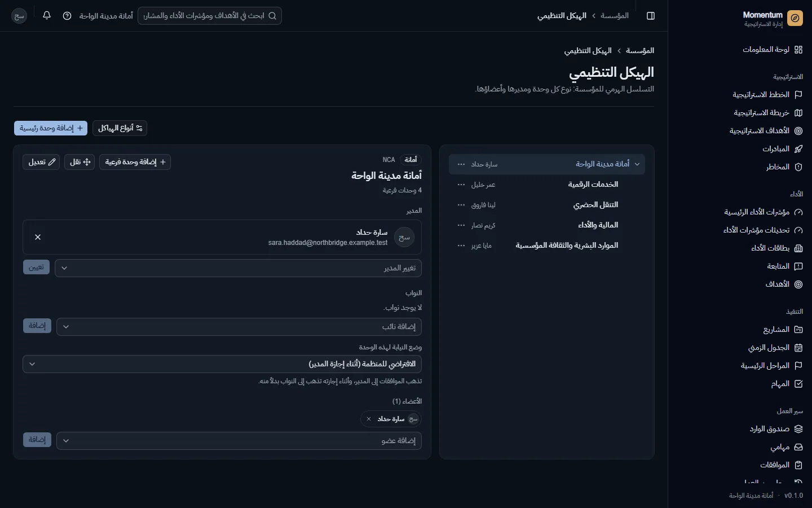Focus the search field in the top bar
Viewport: 812px width, 508px height.
210,16
